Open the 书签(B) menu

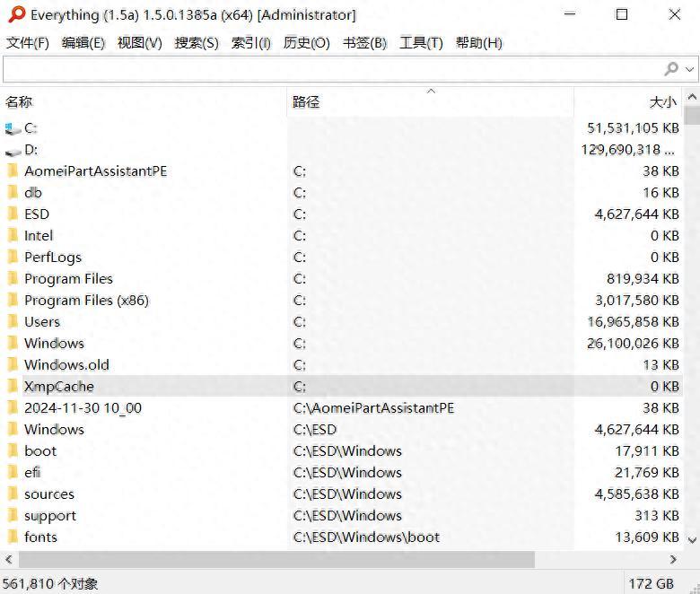tap(364, 43)
